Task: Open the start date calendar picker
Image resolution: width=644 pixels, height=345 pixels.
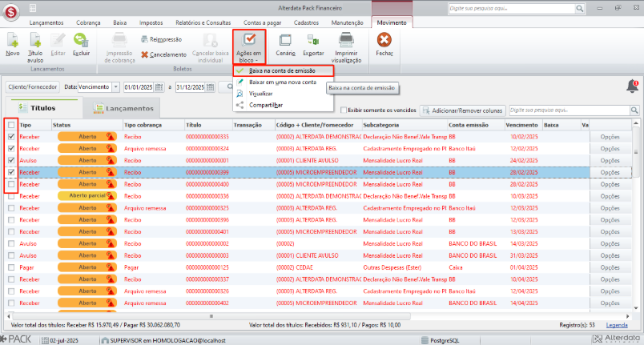Action: (159, 87)
